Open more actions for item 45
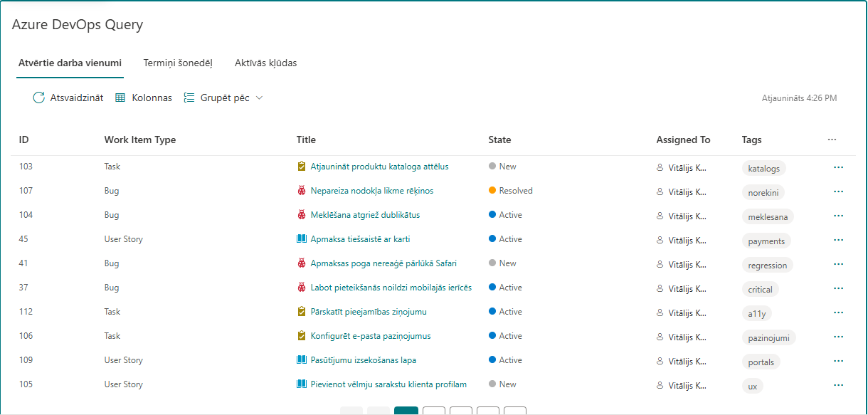 838,239
